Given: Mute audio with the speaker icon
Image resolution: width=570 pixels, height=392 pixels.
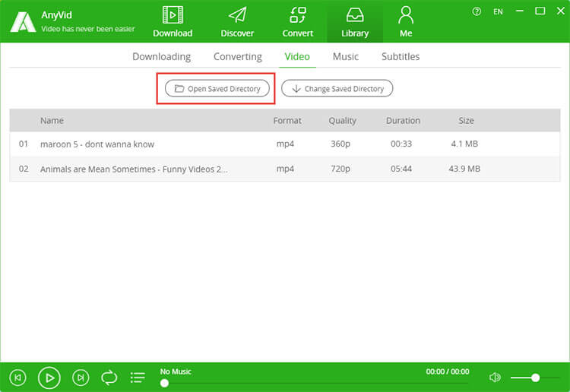Looking at the screenshot, I should [x=495, y=378].
